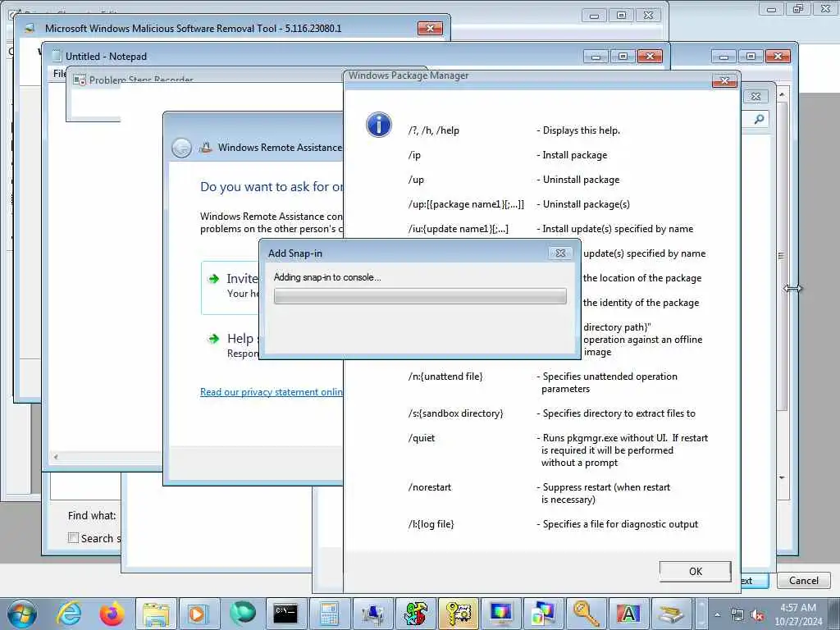Click the Remote Assistance taskbar icon
Image resolution: width=840 pixels, height=630 pixels.
[x=372, y=614]
